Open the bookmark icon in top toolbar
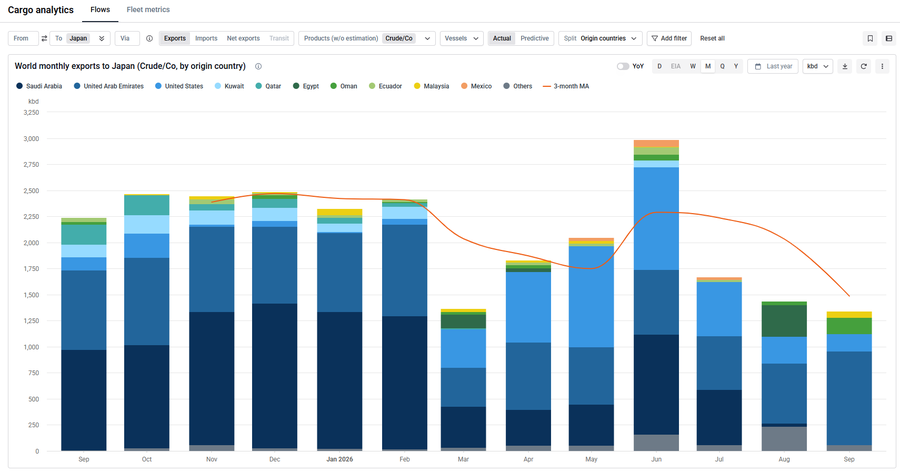Screen dimensions: 900x472 click(x=870, y=38)
